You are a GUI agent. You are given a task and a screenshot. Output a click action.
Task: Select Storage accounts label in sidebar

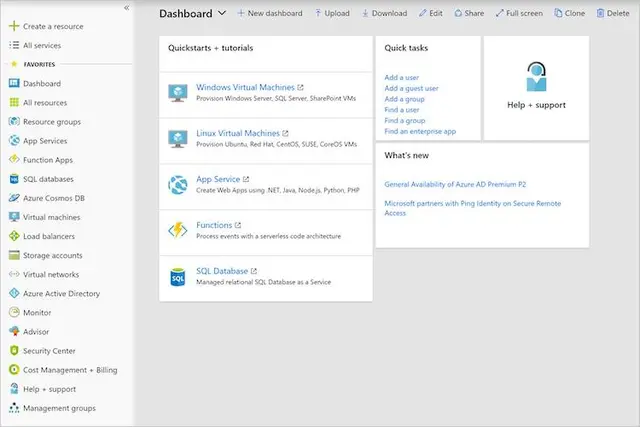53,256
